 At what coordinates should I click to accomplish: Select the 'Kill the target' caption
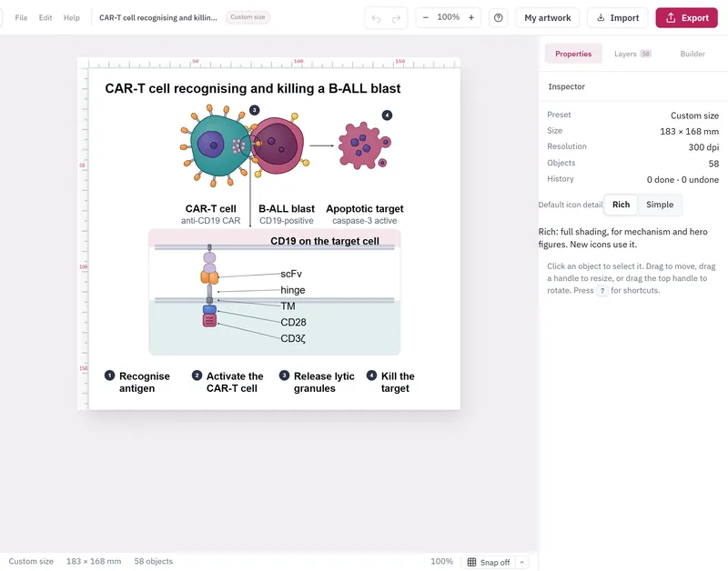tap(398, 382)
